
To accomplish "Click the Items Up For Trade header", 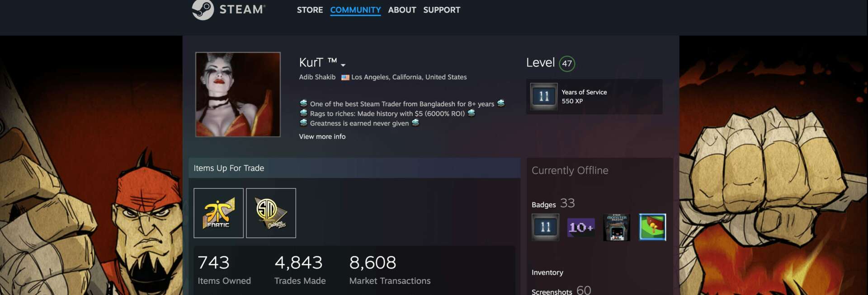I will (x=229, y=168).
